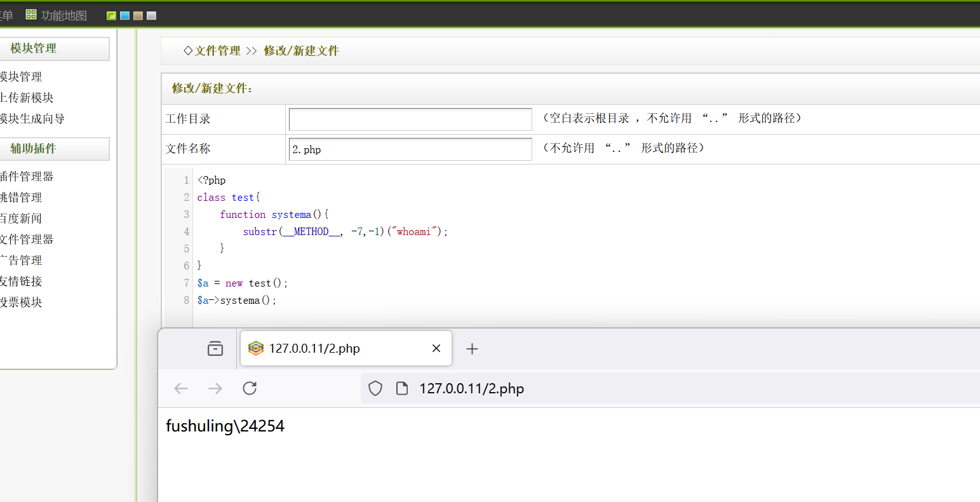This screenshot has height=502, width=980.
Task: Open 插件管理器 in sidebar
Action: (x=27, y=177)
